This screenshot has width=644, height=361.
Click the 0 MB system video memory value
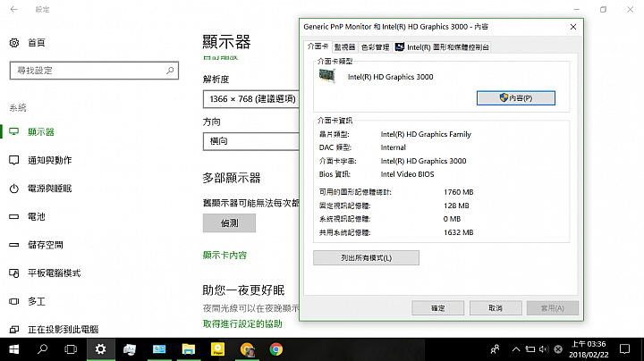point(452,219)
